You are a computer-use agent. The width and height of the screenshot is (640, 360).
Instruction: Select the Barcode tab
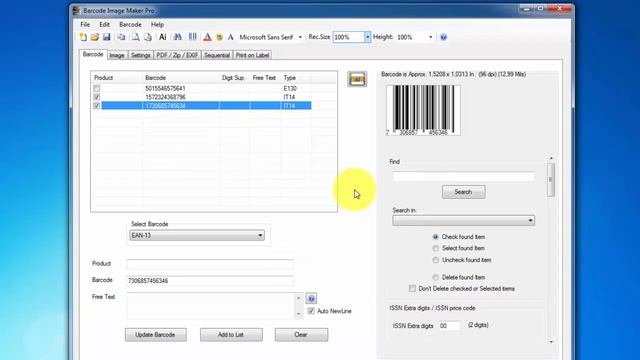[x=93, y=54]
